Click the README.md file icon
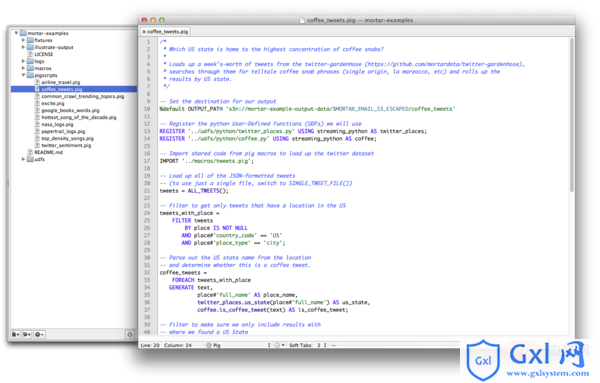This screenshot has height=383, width=600. [30, 152]
